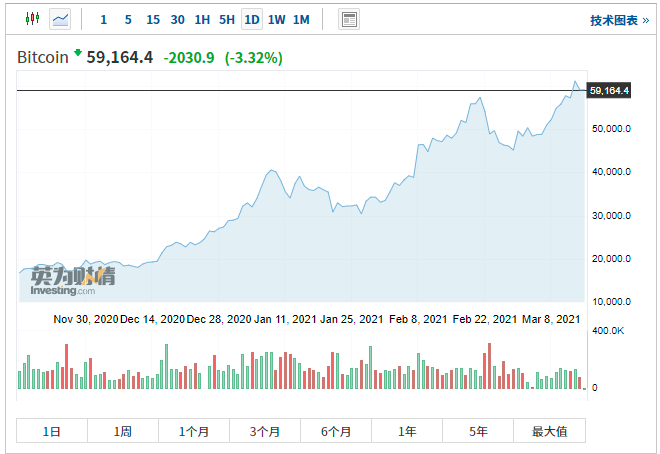Switch to candlestick chart type

31,19
